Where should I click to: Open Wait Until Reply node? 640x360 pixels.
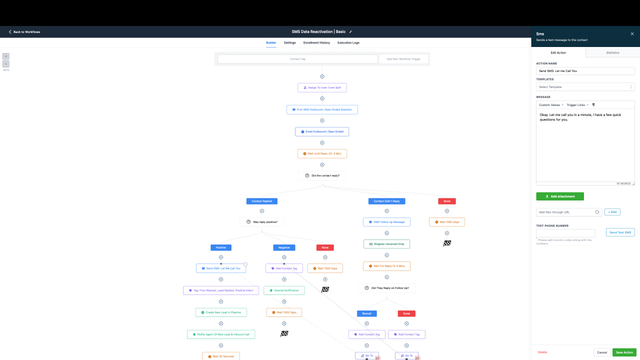(322, 154)
